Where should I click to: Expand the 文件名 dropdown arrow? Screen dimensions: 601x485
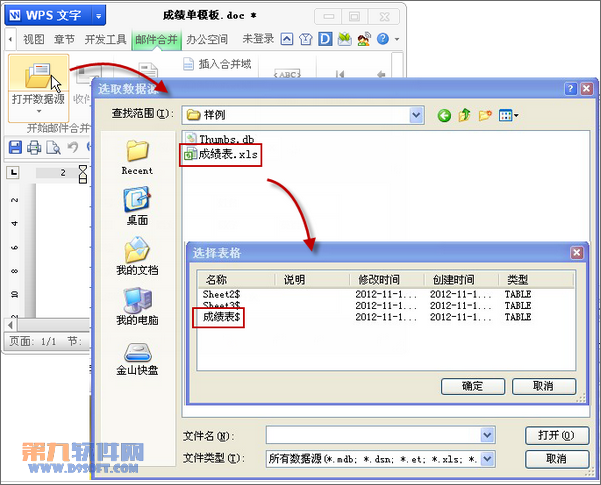tap(487, 436)
